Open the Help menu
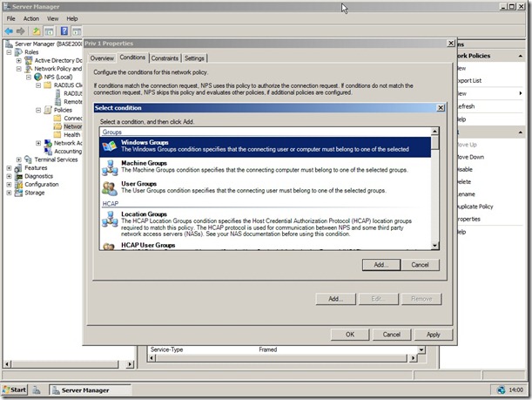This screenshot has width=532, height=400. click(72, 18)
